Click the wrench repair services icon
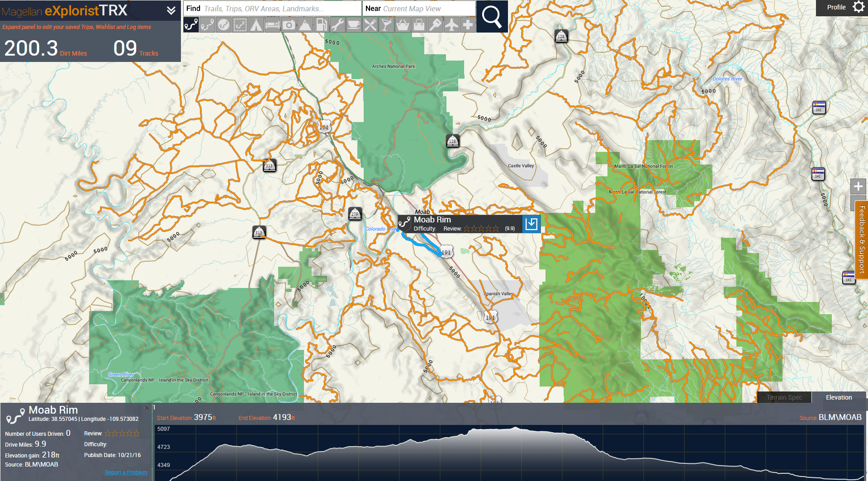The height and width of the screenshot is (481, 868). (337, 24)
